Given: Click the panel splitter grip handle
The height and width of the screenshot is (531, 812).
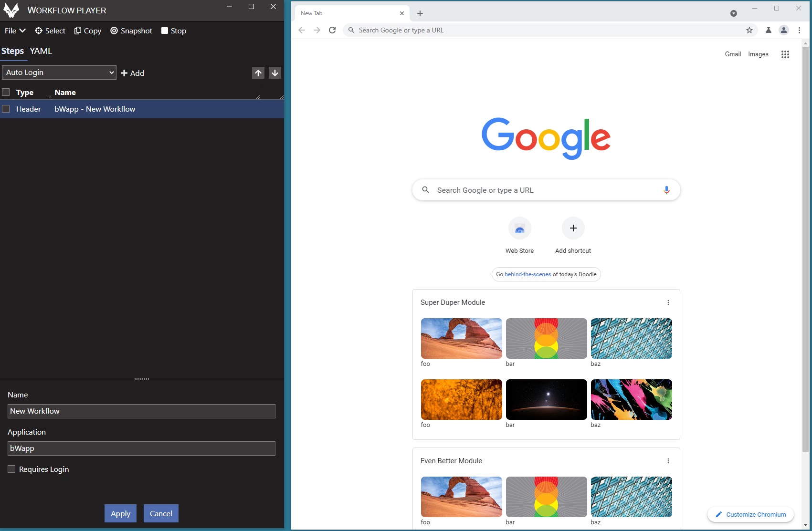Looking at the screenshot, I should pos(142,379).
